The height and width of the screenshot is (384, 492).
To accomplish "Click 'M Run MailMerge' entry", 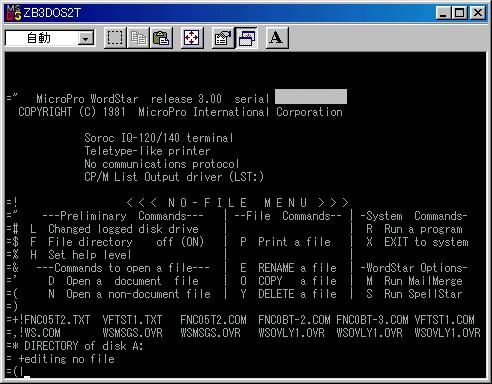I will click(414, 281).
